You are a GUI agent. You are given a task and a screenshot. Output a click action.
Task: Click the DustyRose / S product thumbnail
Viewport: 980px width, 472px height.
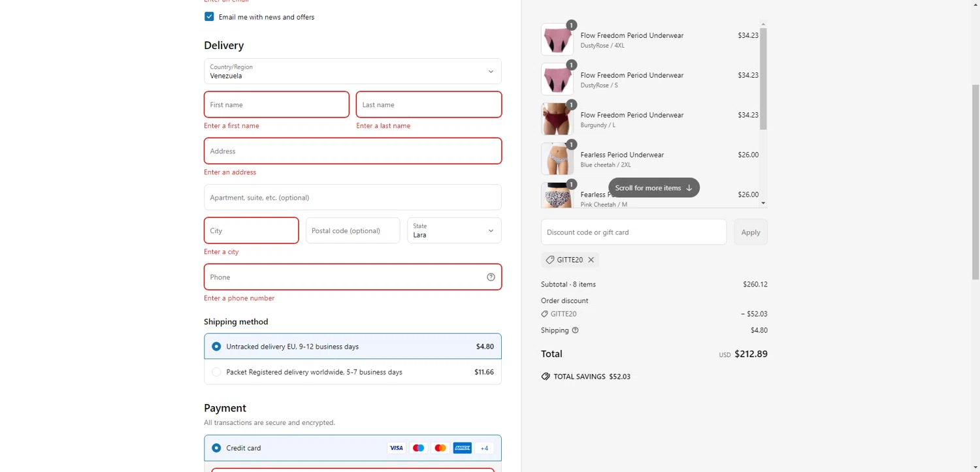pos(557,80)
